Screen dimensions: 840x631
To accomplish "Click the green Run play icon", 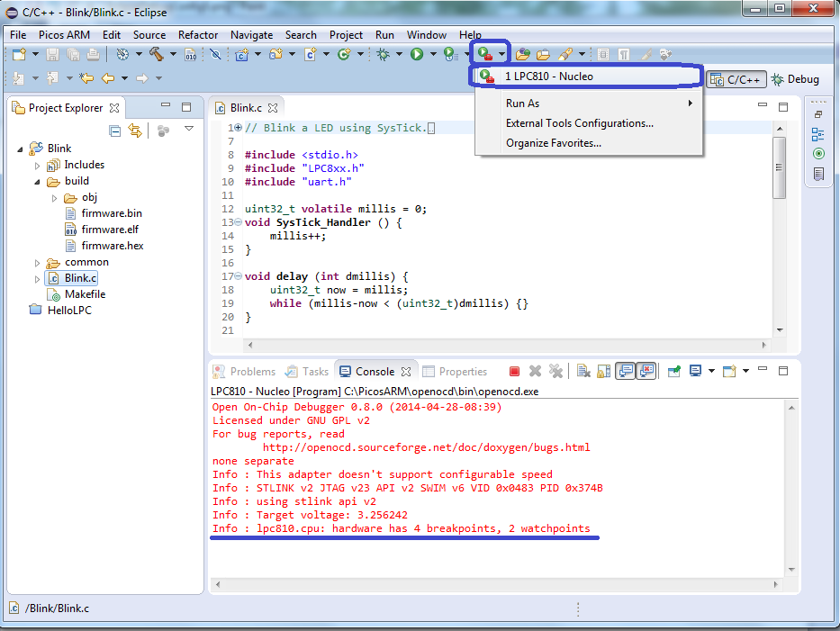I will coord(417,54).
